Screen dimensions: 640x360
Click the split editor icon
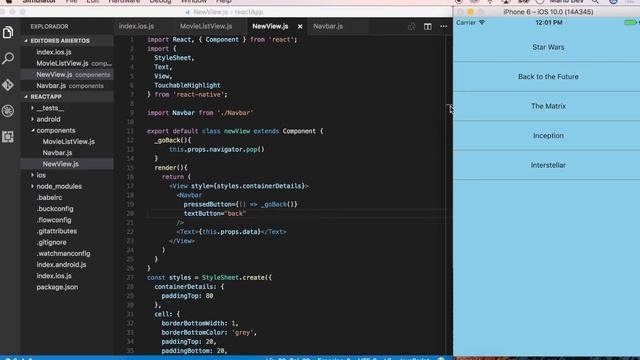click(x=427, y=27)
